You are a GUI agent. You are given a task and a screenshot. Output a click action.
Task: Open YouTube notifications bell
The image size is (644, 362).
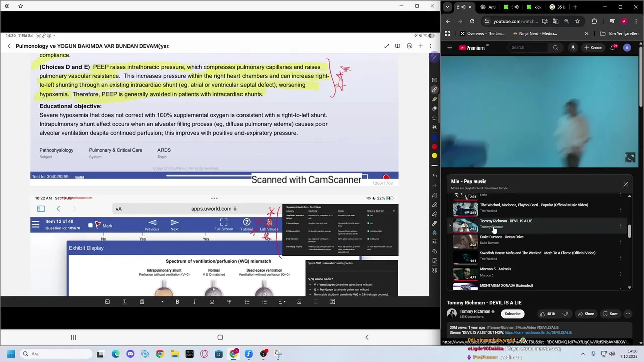(613, 48)
